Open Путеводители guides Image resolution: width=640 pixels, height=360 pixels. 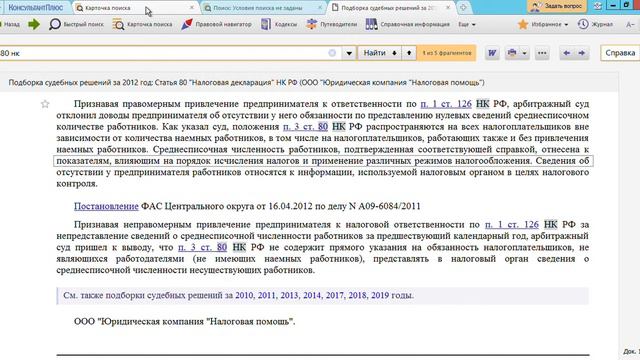331,24
